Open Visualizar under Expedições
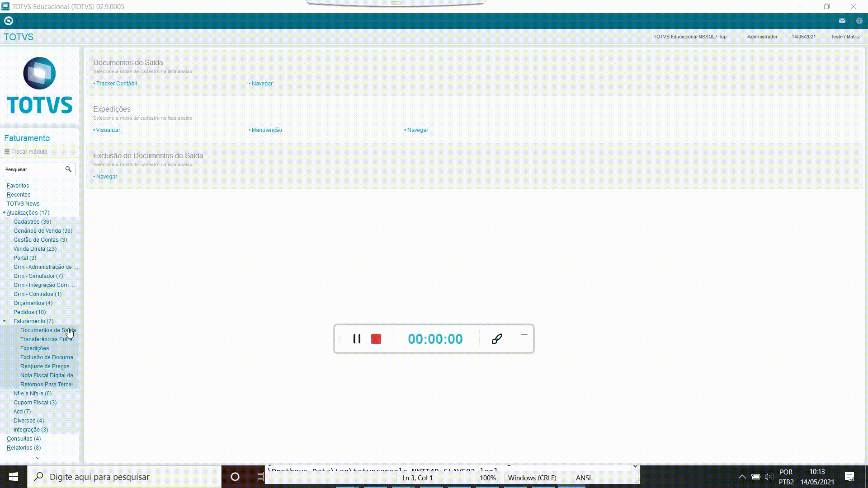Image resolution: width=868 pixels, height=488 pixels. coord(108,130)
